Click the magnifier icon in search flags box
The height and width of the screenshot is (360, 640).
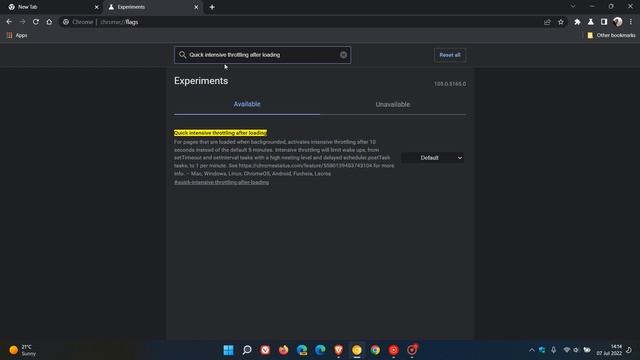coord(182,55)
